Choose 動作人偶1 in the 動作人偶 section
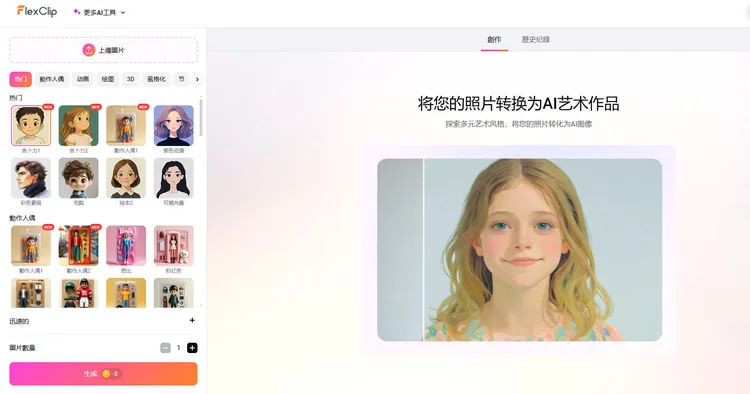This screenshot has width=750, height=394. point(31,246)
